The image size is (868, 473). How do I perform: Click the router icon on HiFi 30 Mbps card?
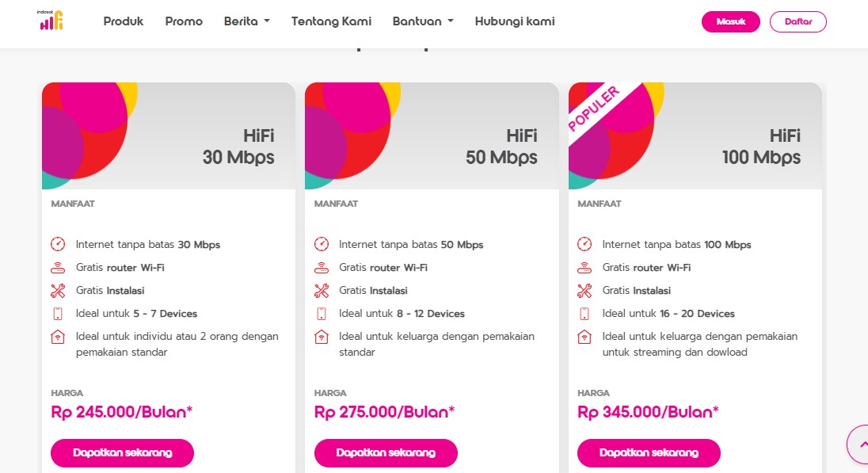(x=58, y=267)
